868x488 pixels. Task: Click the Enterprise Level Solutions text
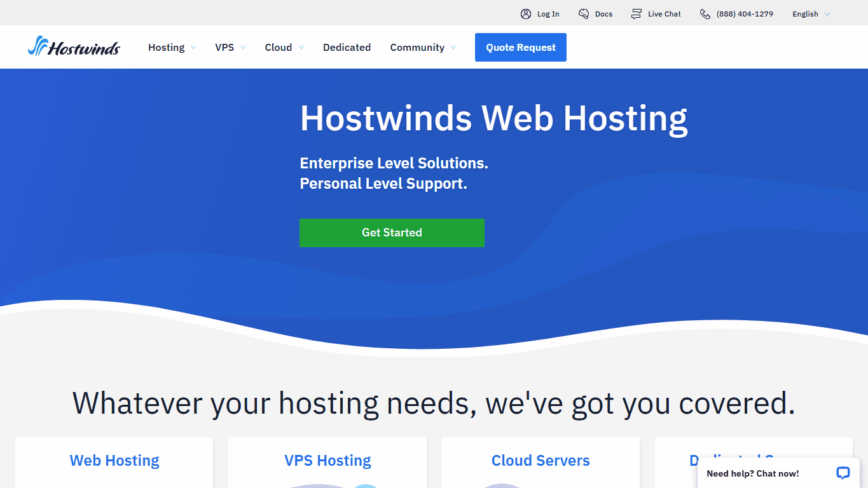394,163
